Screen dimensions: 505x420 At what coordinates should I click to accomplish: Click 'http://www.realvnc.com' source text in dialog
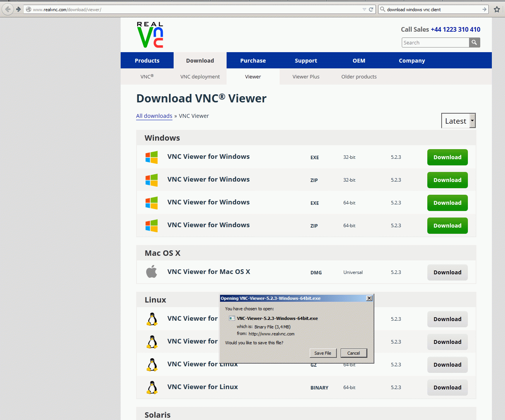click(x=271, y=334)
